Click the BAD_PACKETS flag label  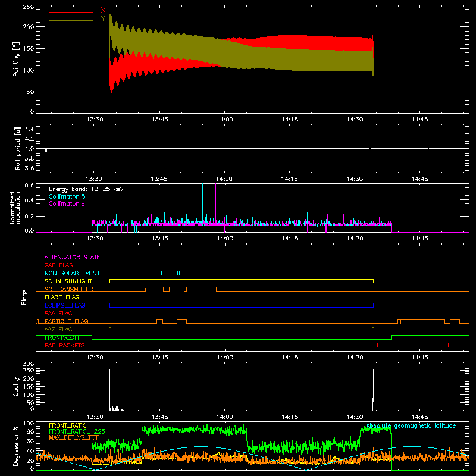point(65,345)
